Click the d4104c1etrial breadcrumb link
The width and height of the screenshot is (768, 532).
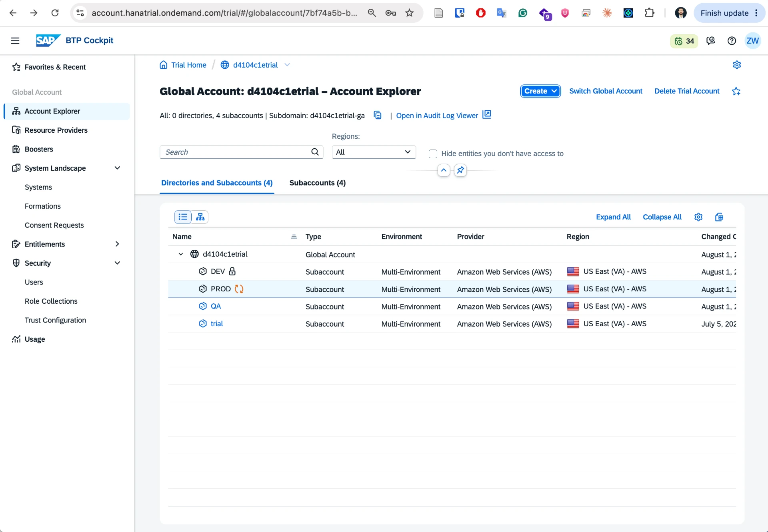[x=255, y=65]
